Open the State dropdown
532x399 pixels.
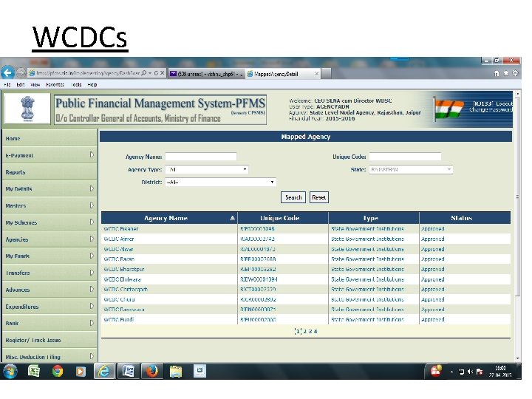click(x=411, y=169)
